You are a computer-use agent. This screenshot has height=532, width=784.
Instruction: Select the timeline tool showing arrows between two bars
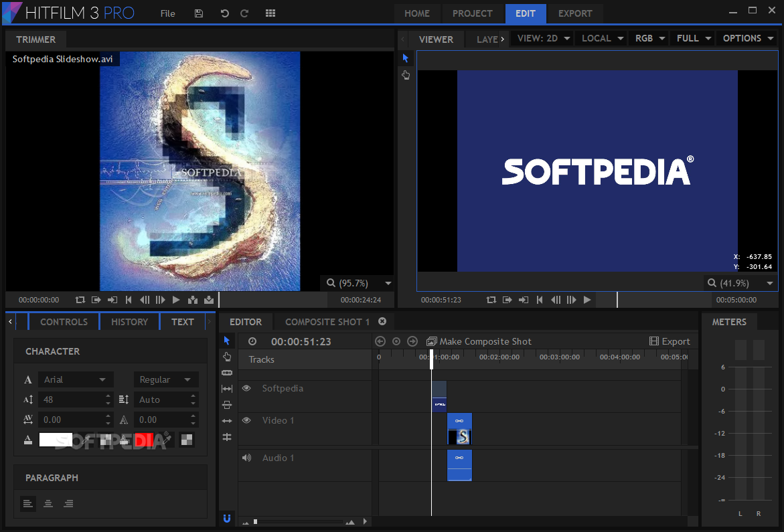coord(227,389)
